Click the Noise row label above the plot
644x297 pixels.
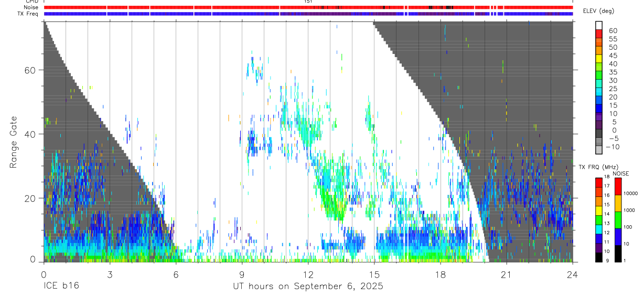32,7
